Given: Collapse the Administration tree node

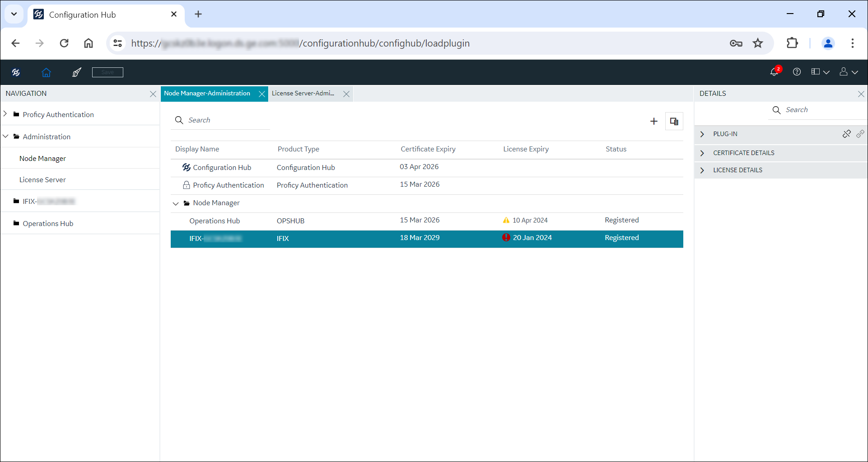Looking at the screenshot, I should click(x=5, y=136).
